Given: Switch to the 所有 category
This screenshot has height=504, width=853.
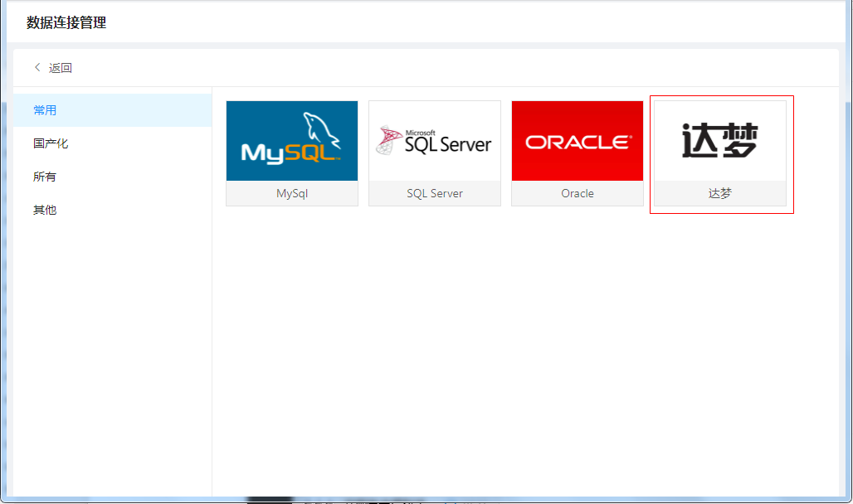Looking at the screenshot, I should (45, 176).
